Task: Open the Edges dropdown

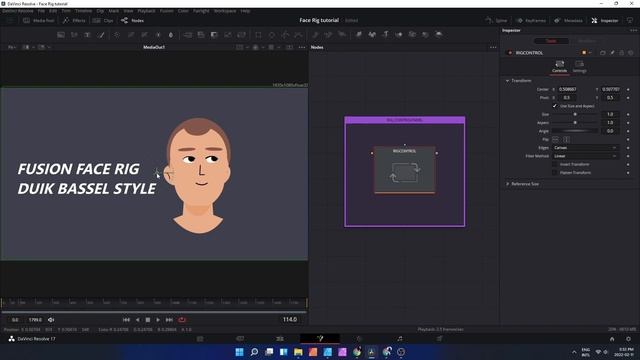Action: [585, 148]
